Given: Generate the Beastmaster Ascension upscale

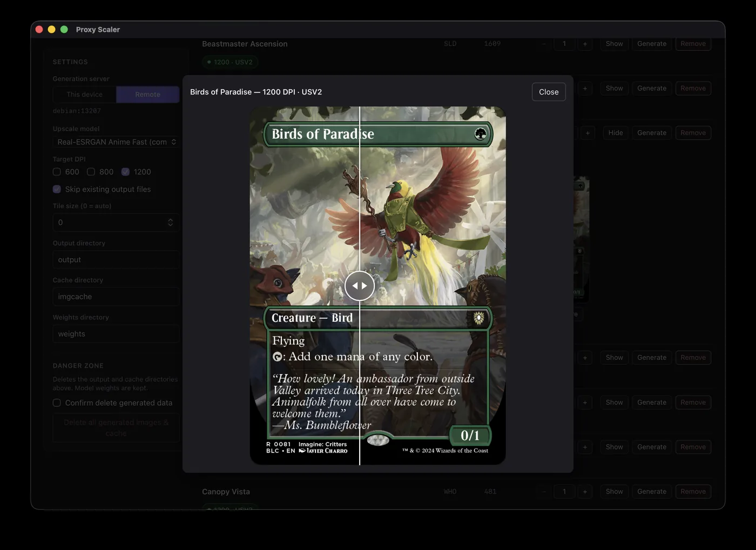Looking at the screenshot, I should [x=652, y=44].
